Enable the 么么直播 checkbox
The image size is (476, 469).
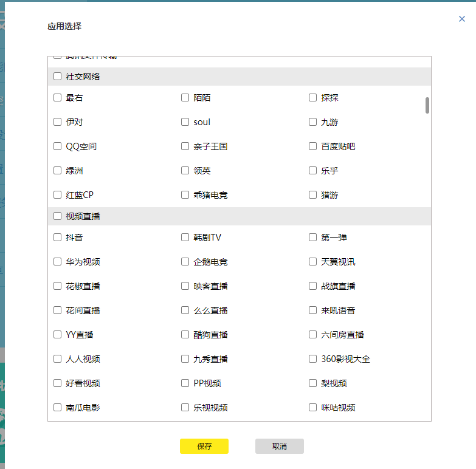(x=185, y=310)
